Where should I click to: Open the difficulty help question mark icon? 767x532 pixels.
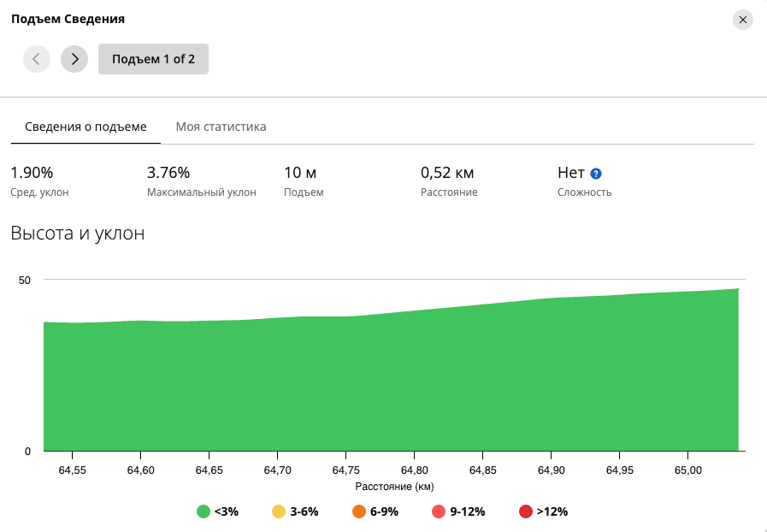(596, 174)
